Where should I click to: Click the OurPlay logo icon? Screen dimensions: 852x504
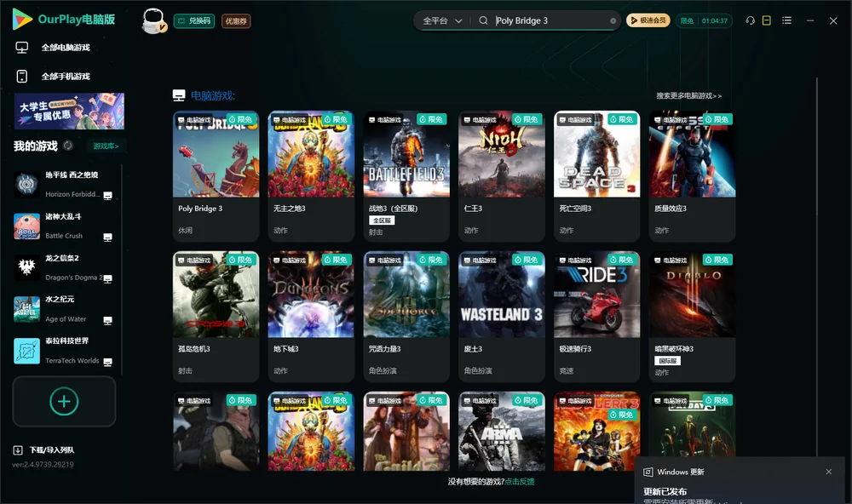tap(22, 19)
